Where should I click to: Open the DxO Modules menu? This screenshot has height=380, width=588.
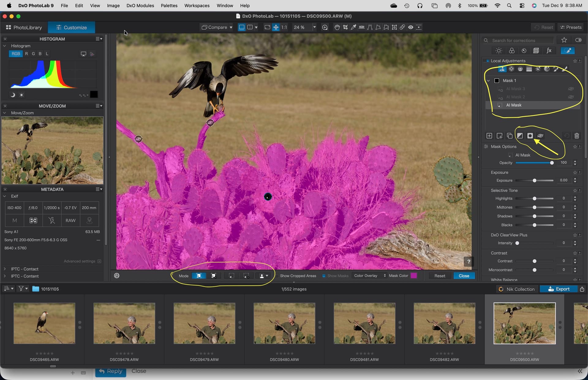[x=140, y=6]
